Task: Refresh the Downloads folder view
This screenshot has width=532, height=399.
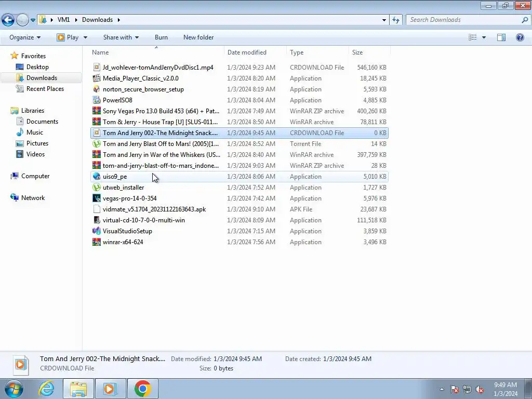Action: pos(395,20)
